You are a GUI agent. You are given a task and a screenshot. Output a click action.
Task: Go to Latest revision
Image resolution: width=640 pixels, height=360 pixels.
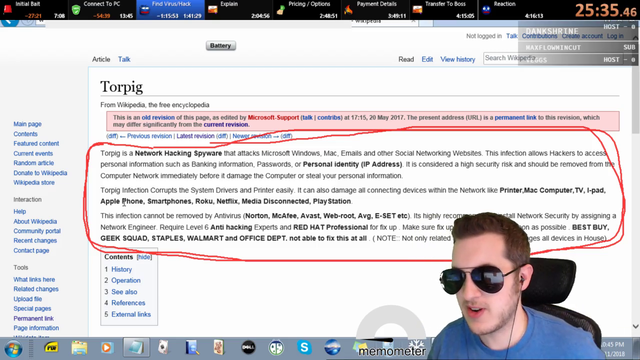pos(195,136)
